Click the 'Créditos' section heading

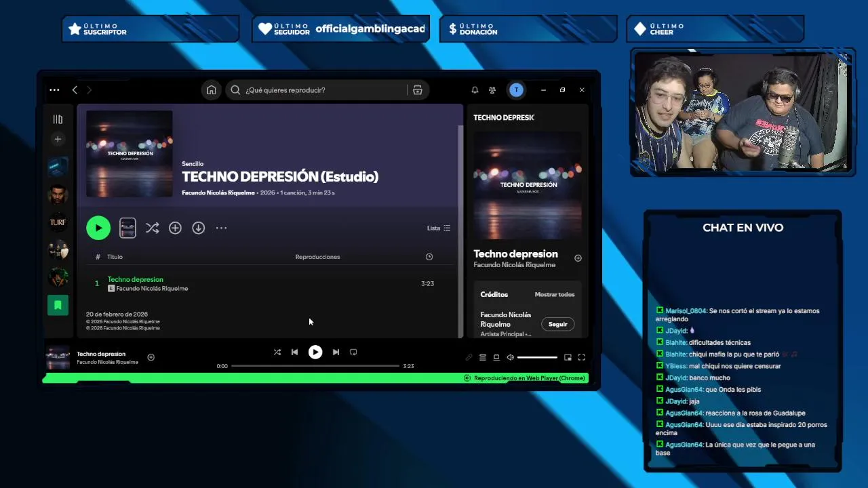494,294
